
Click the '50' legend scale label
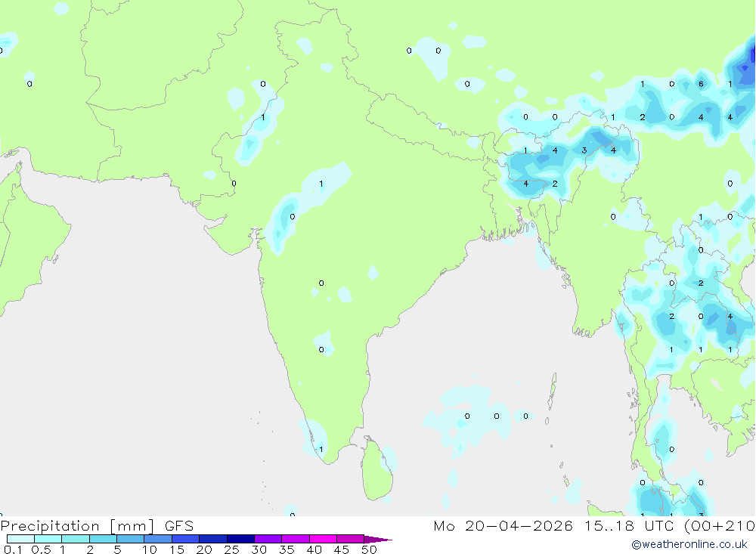pos(369,549)
